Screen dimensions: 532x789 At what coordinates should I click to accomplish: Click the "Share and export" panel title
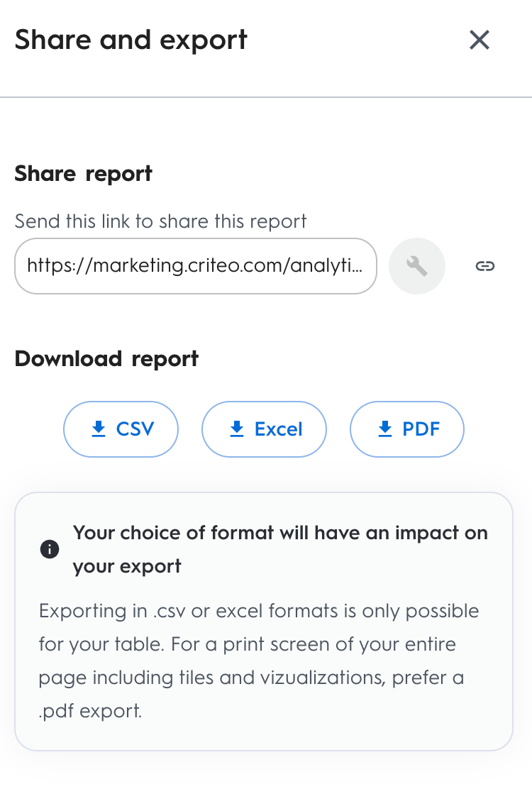[x=131, y=40]
